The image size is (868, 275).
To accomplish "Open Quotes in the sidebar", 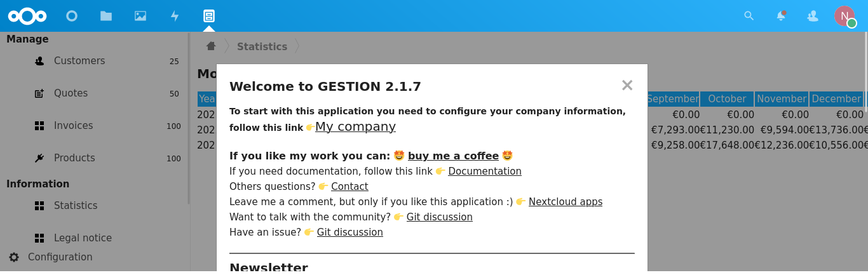I will pos(71,93).
